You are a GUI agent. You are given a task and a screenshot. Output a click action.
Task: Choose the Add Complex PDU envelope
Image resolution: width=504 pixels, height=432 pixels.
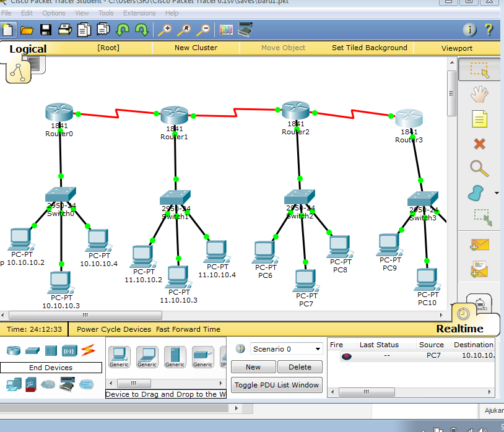[x=479, y=269]
